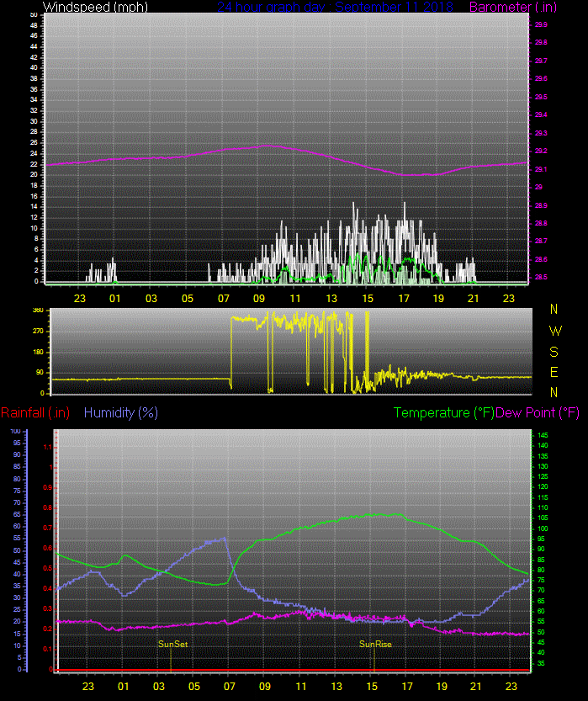The height and width of the screenshot is (701, 588).
Task: Click hour 07 on the windspeed graph axis
Action: 224,298
